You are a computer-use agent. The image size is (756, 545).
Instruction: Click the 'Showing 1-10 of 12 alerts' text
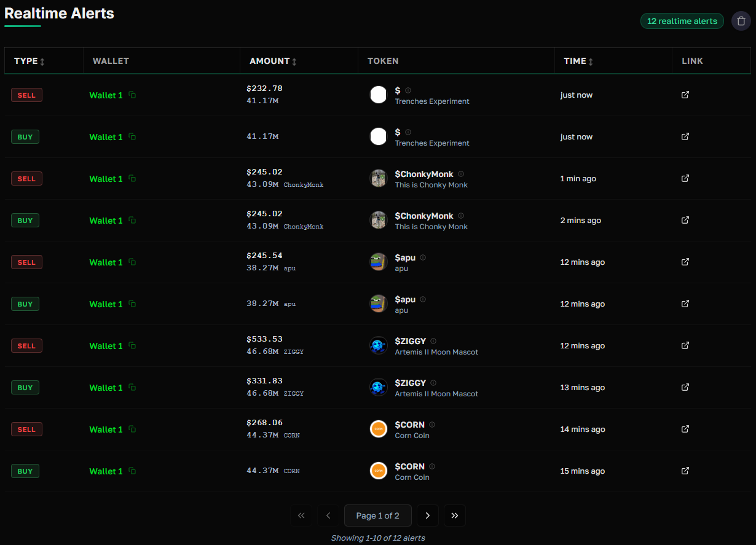tap(378, 538)
